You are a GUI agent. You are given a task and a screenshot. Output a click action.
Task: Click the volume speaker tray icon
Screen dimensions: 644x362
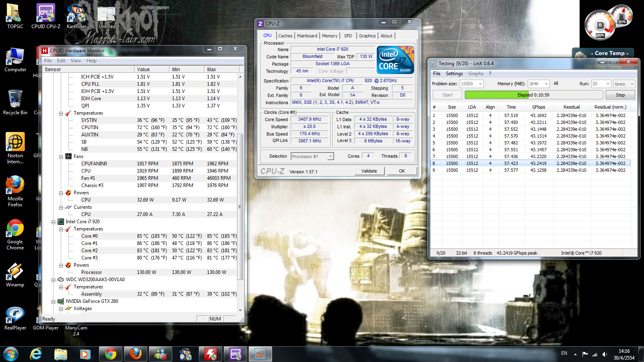coord(605,354)
